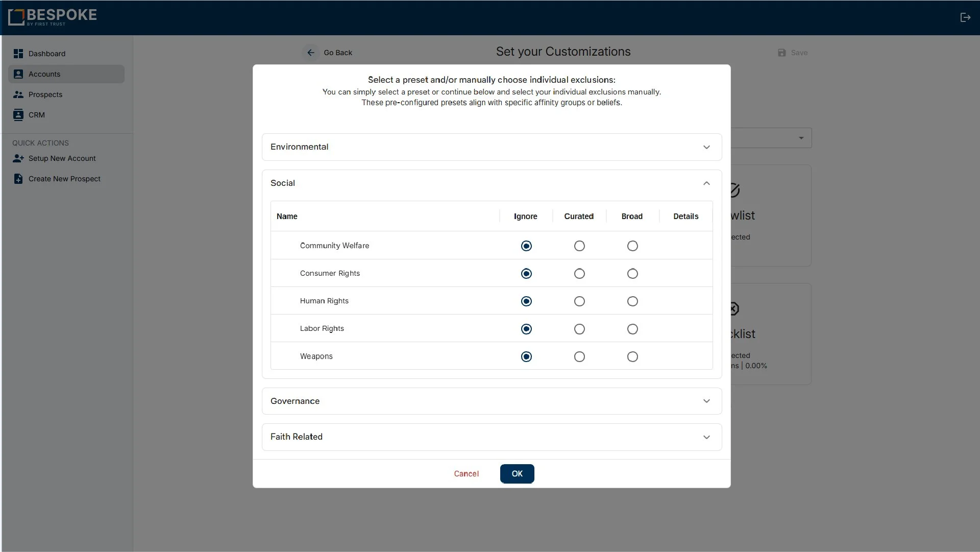This screenshot has width=980, height=552.
Task: Open the partially visible dropdown behind the dialog
Action: 801,137
